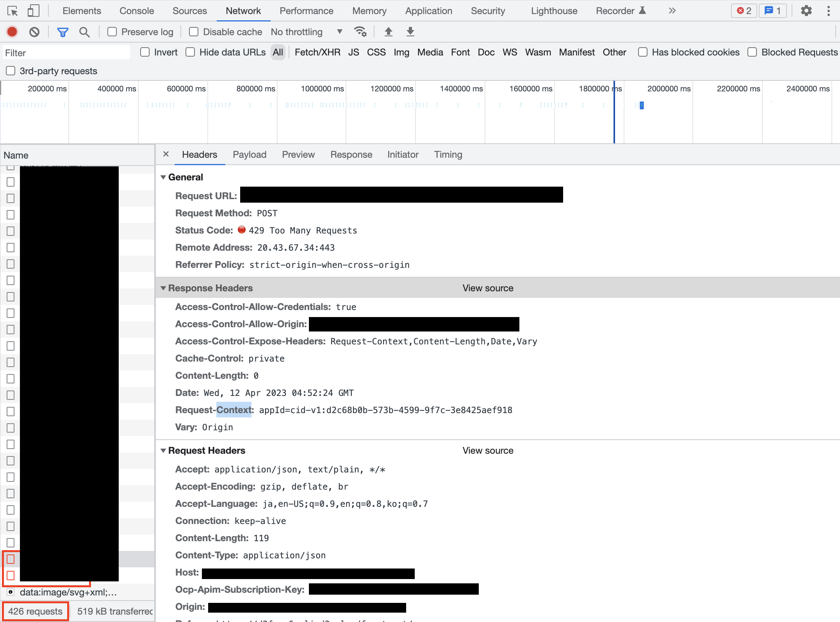Enable the Preserve log checkbox
The height and width of the screenshot is (622, 840).
pos(112,32)
